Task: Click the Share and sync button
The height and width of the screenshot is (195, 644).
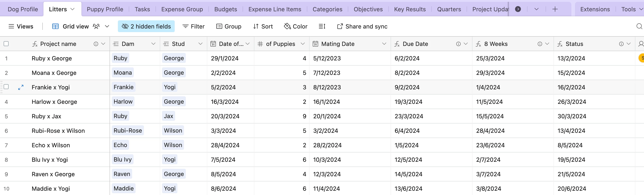Action: (362, 26)
